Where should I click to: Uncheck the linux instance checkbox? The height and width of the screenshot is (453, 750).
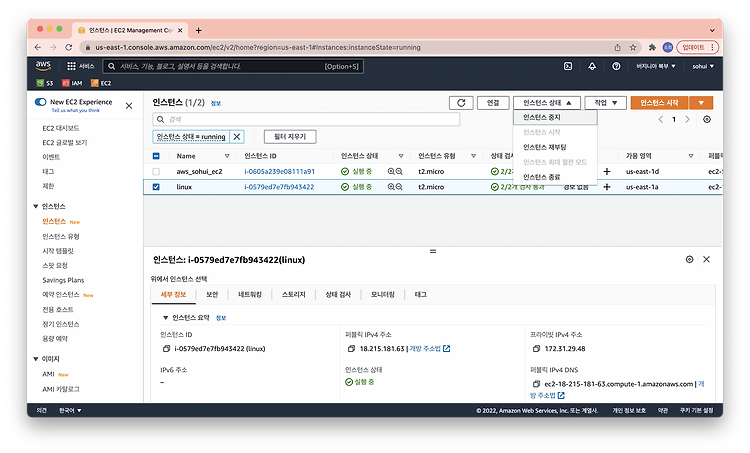(156, 187)
